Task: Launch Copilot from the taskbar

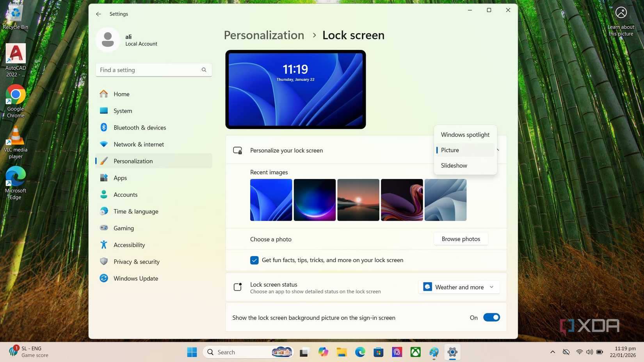Action: pyautogui.click(x=323, y=352)
